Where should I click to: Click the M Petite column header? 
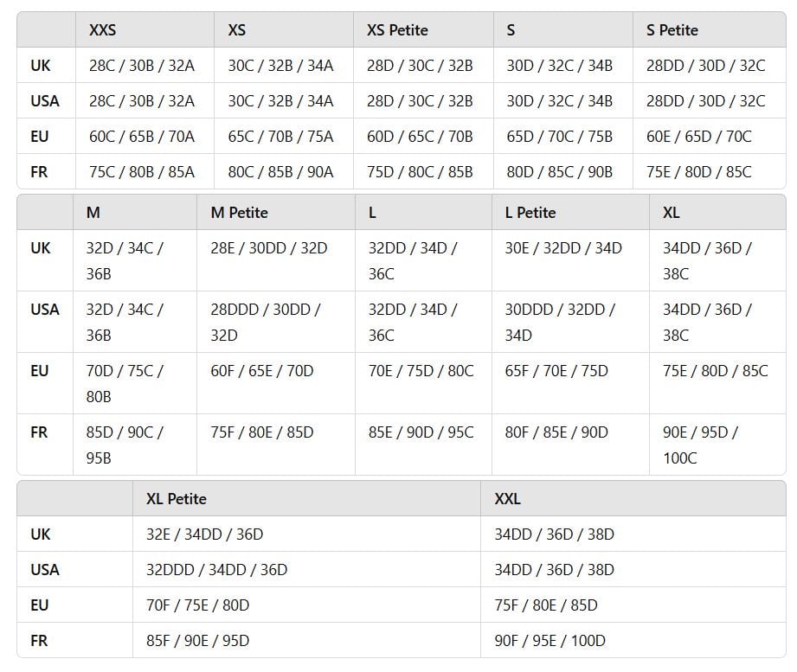coord(276,212)
